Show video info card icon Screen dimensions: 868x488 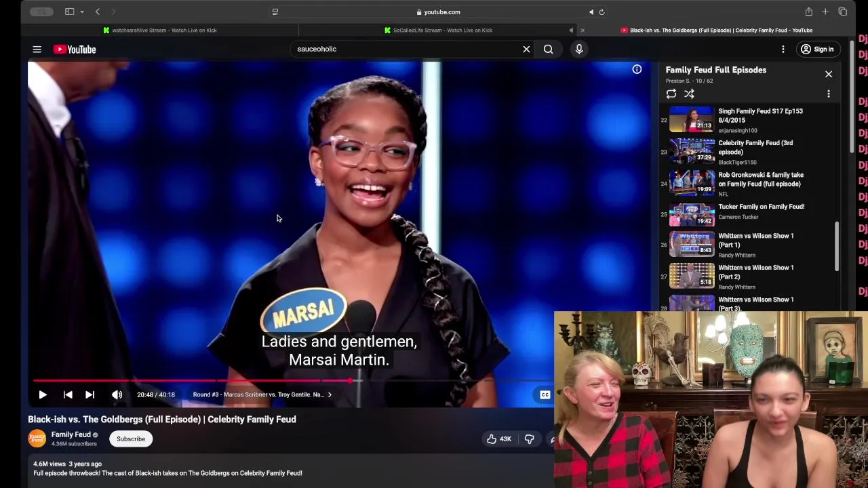click(637, 69)
